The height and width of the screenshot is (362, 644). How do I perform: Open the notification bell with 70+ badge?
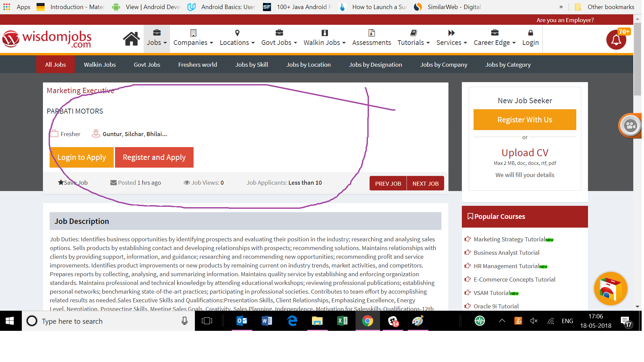coord(616,40)
